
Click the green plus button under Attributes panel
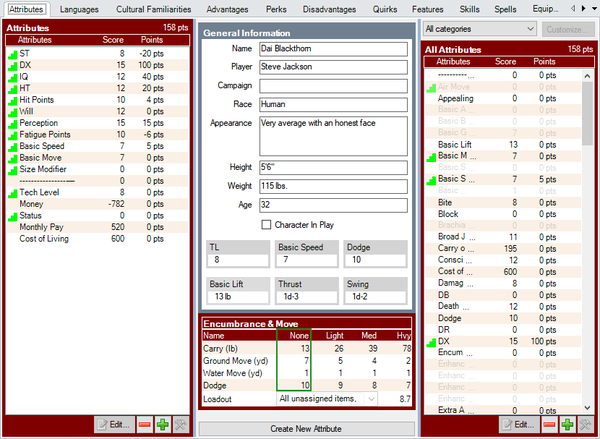pos(163,424)
